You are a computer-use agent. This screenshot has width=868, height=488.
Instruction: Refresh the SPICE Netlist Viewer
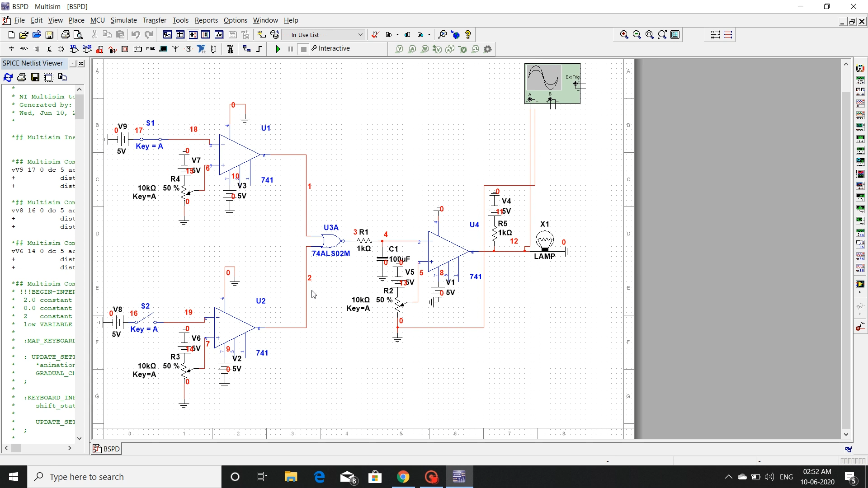[x=8, y=77]
